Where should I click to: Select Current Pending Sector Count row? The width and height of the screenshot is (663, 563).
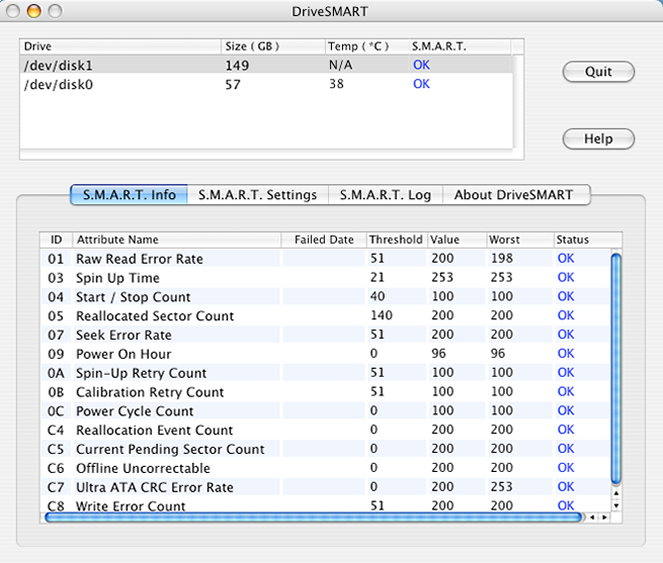tap(325, 449)
